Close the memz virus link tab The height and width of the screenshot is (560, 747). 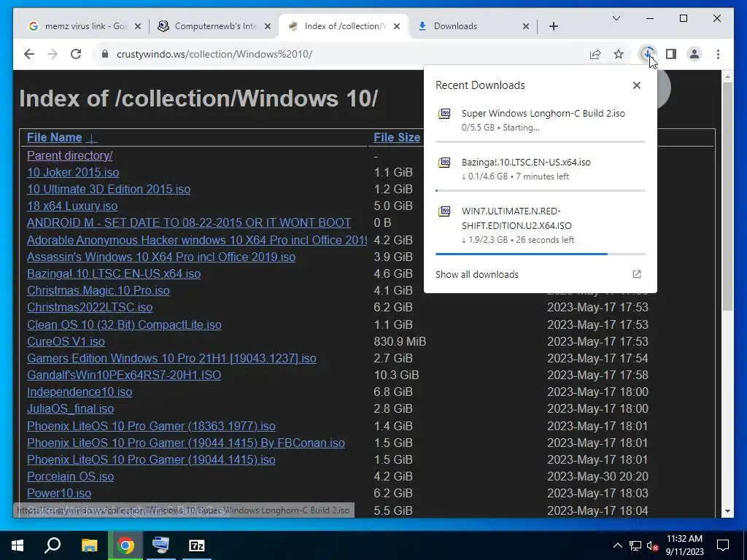pyautogui.click(x=138, y=26)
